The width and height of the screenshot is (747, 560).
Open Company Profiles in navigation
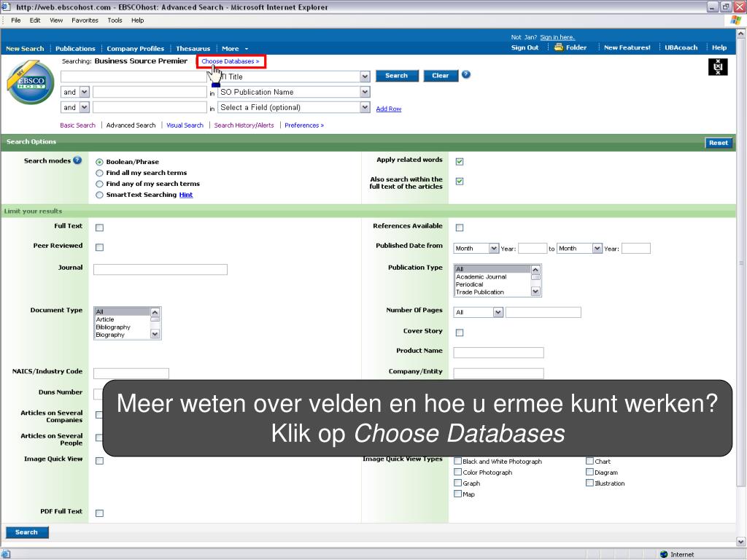pyautogui.click(x=135, y=49)
